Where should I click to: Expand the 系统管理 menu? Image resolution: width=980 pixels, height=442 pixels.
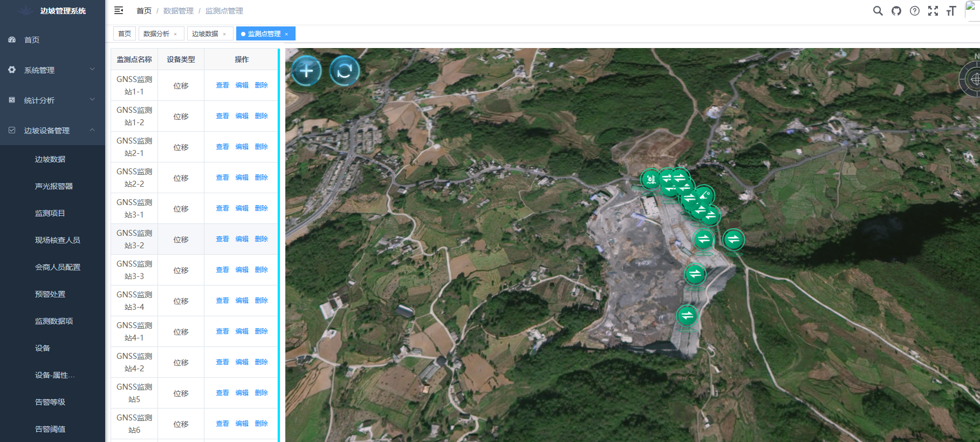click(52, 70)
